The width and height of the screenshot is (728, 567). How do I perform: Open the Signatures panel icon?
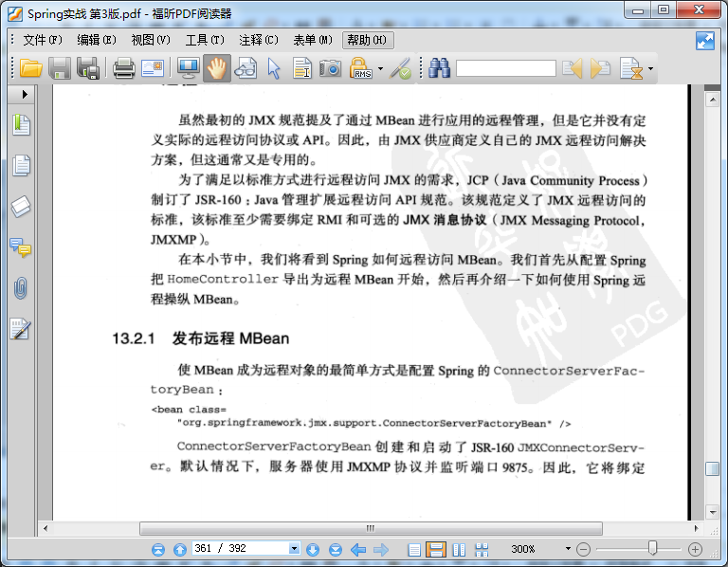tap(21, 329)
